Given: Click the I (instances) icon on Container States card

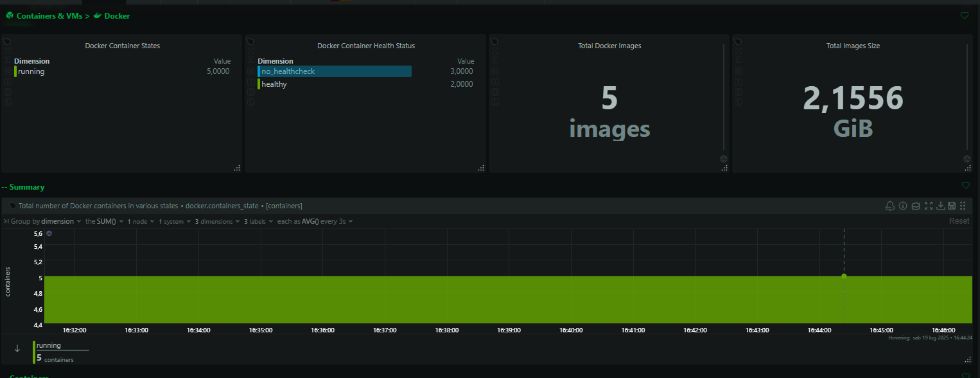Looking at the screenshot, I should tap(7, 82).
